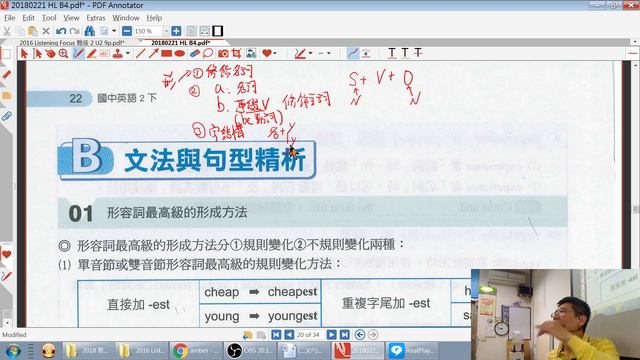This screenshot has width=640, height=360.
Task: Open the Help menu
Action: 154,18
